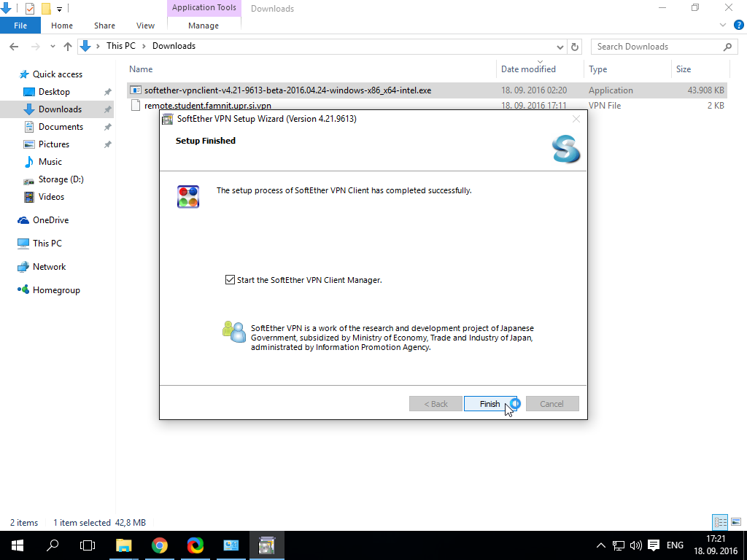
Task: Open the ID card taskbar app icon
Action: [x=231, y=545]
